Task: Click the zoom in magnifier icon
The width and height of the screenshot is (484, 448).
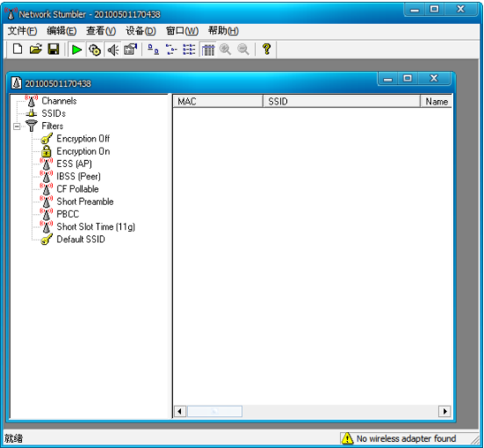Action: pyautogui.click(x=226, y=49)
